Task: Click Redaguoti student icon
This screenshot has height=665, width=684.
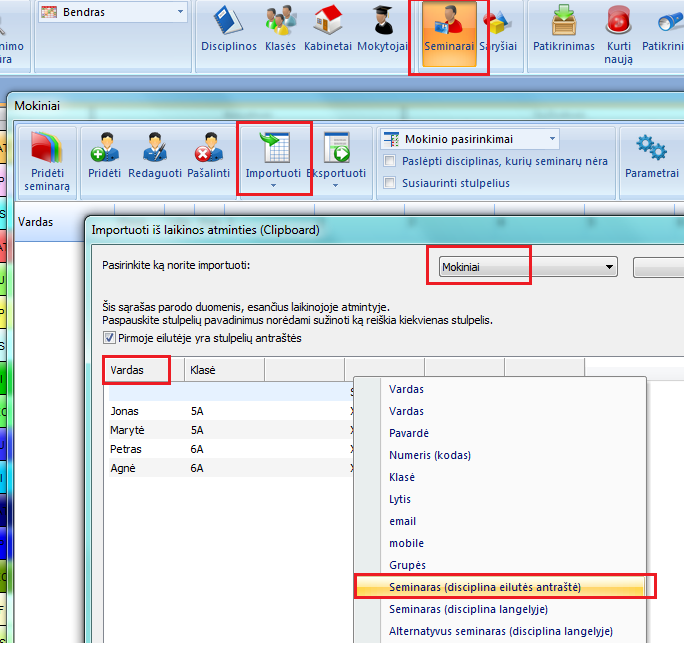Action: (x=154, y=157)
